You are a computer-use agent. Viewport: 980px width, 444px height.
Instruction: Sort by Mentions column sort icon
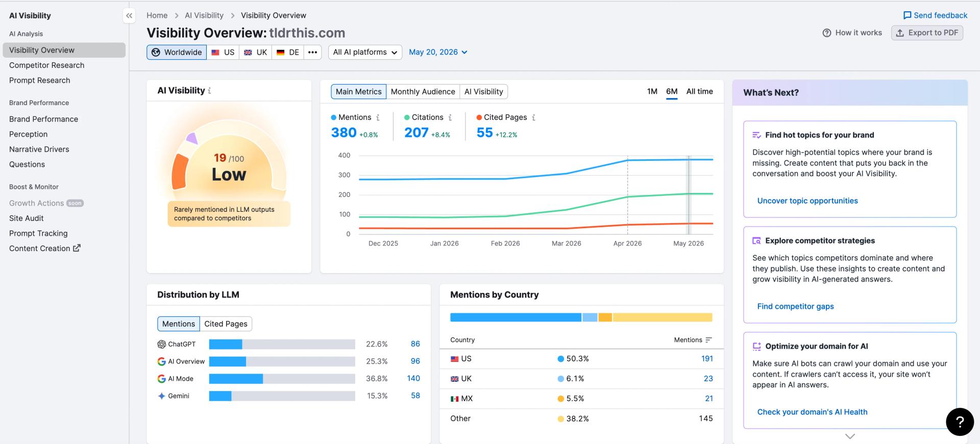tap(708, 340)
